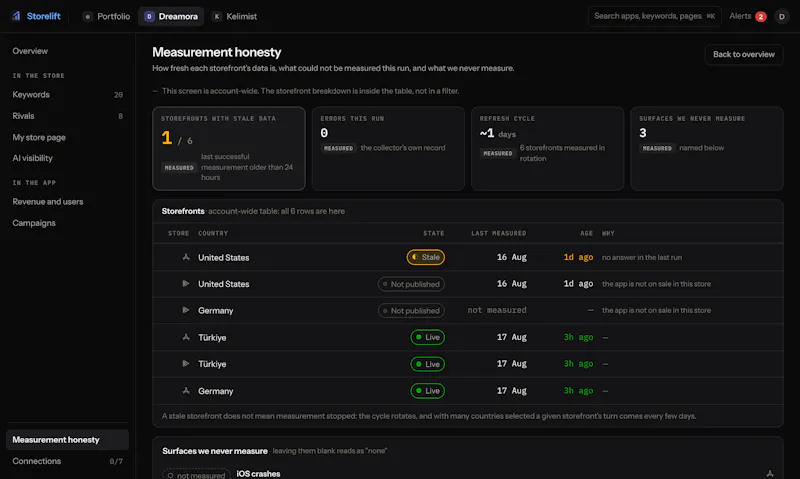Image resolution: width=800 pixels, height=479 pixels.
Task: Open Campaigns in the sidebar
Action: [67, 223]
